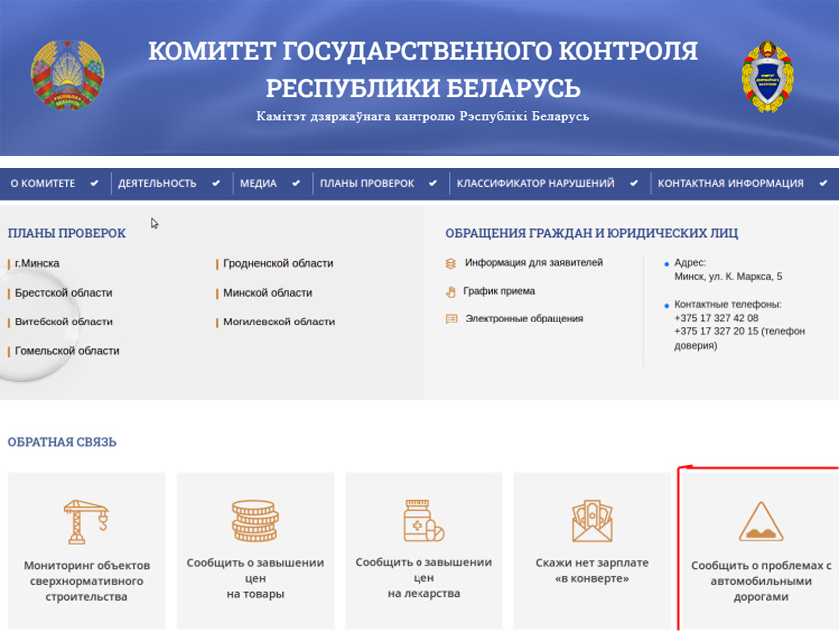Click the construction crane monitoring icon
Image resolution: width=839 pixels, height=644 pixels.
[x=85, y=521]
